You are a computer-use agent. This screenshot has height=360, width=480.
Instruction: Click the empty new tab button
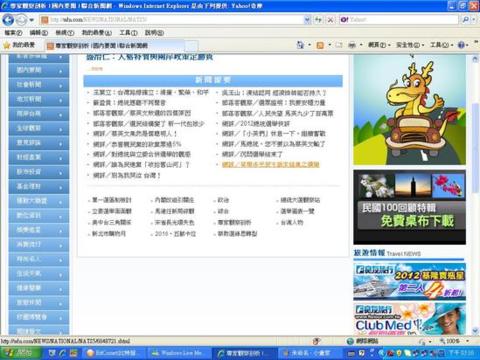(x=191, y=45)
